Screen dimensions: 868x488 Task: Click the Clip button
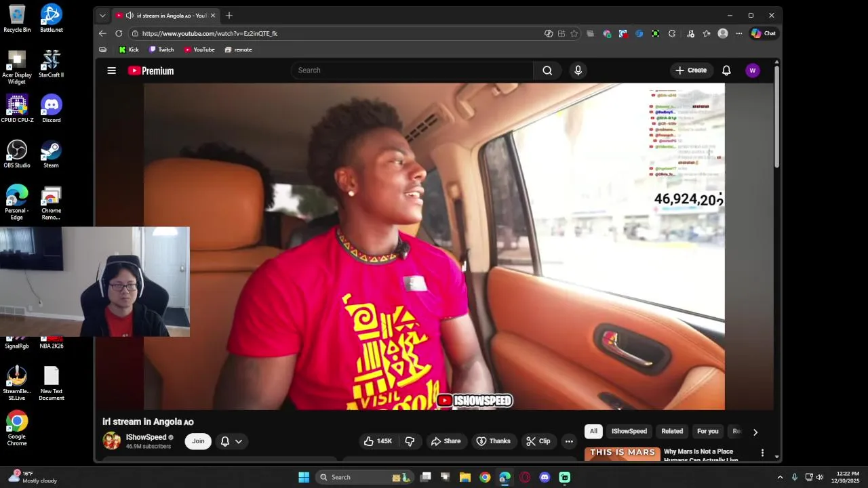(x=538, y=441)
